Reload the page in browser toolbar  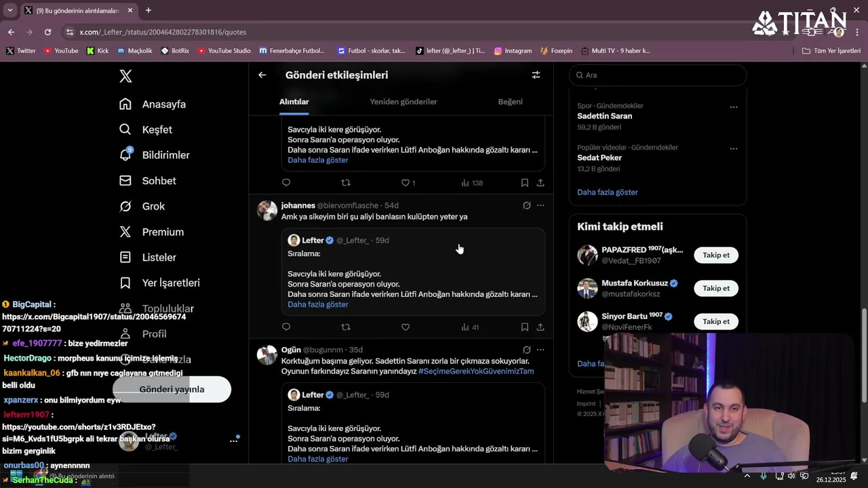(47, 32)
